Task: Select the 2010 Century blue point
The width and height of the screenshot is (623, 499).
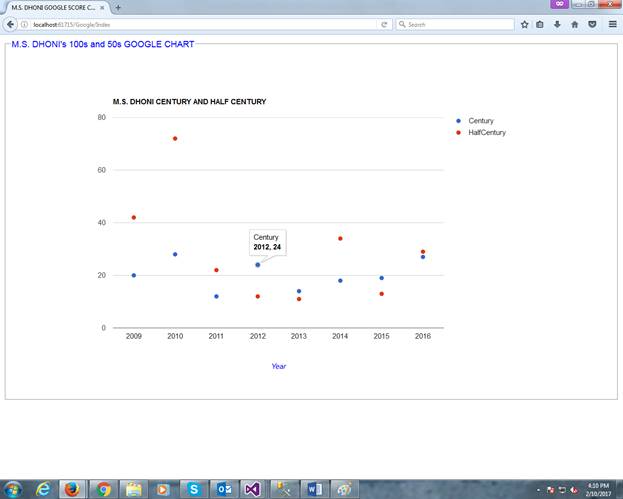Action: coord(175,254)
